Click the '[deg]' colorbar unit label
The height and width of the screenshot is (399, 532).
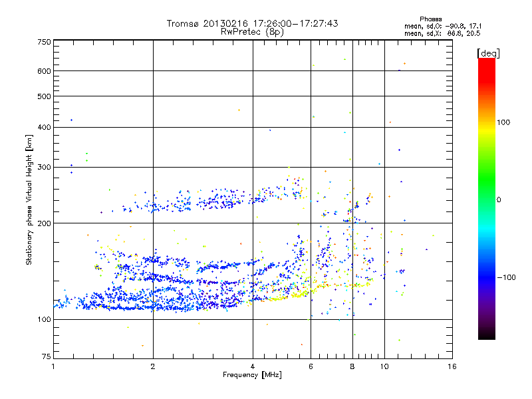(x=488, y=53)
